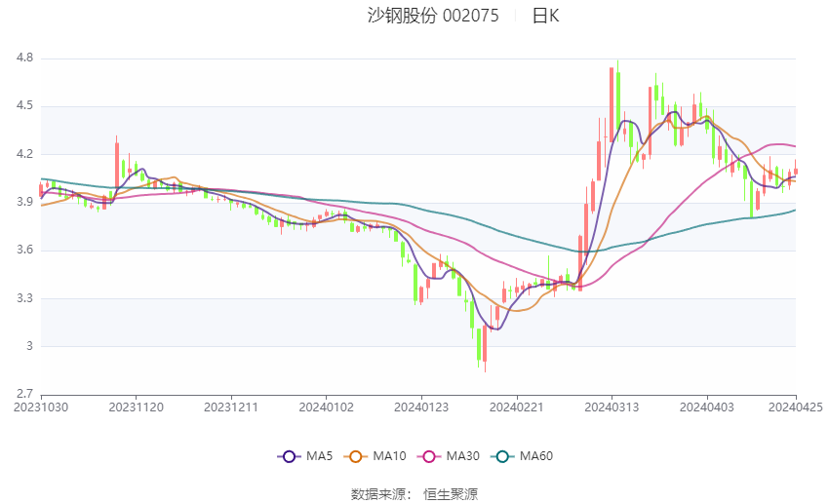Toggle the MA60 legend series
The height and width of the screenshot is (504, 829).
coord(522,456)
